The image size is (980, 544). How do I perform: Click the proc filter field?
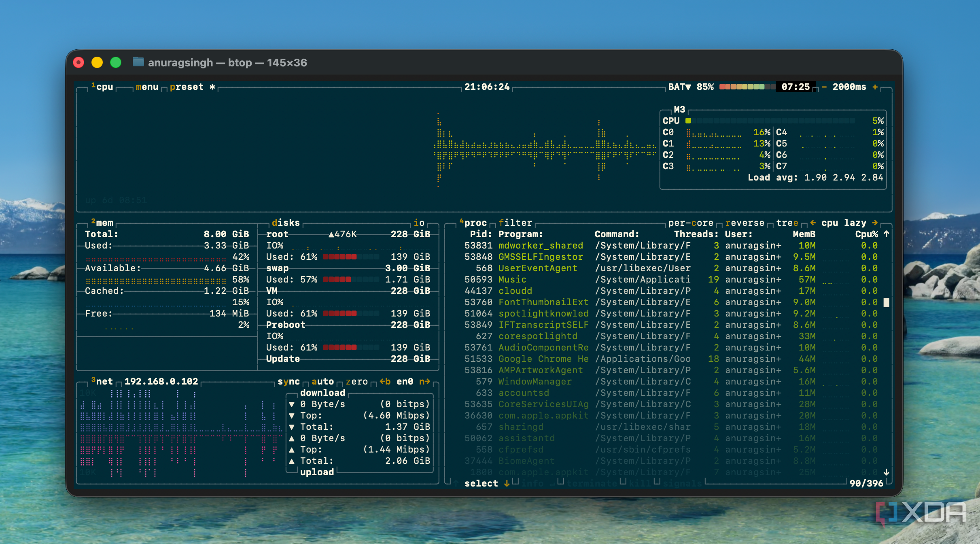(515, 223)
